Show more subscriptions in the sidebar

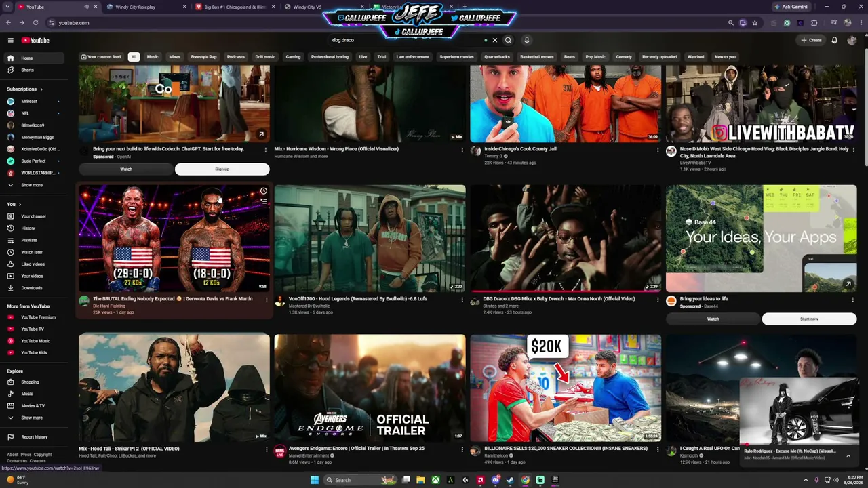(35, 185)
